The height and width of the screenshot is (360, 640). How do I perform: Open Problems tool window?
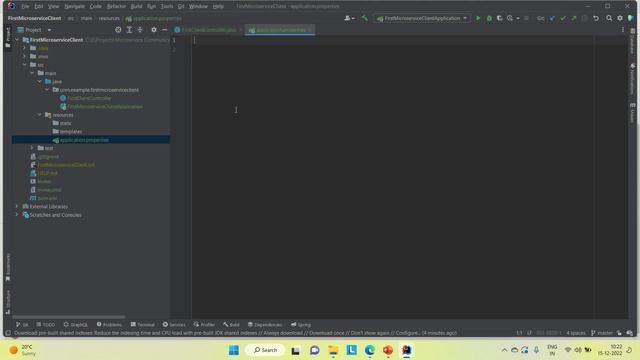tap(109, 324)
